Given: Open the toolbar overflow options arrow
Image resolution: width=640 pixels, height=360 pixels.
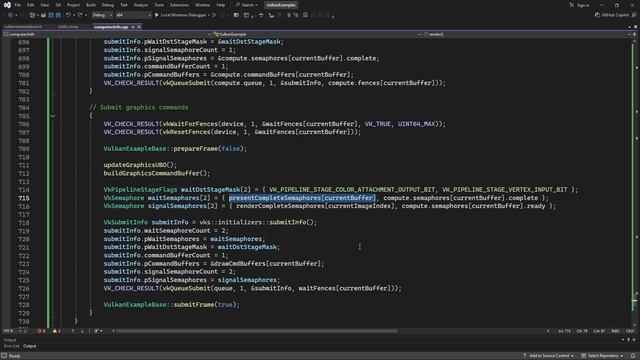Looking at the screenshot, I should click(333, 16).
